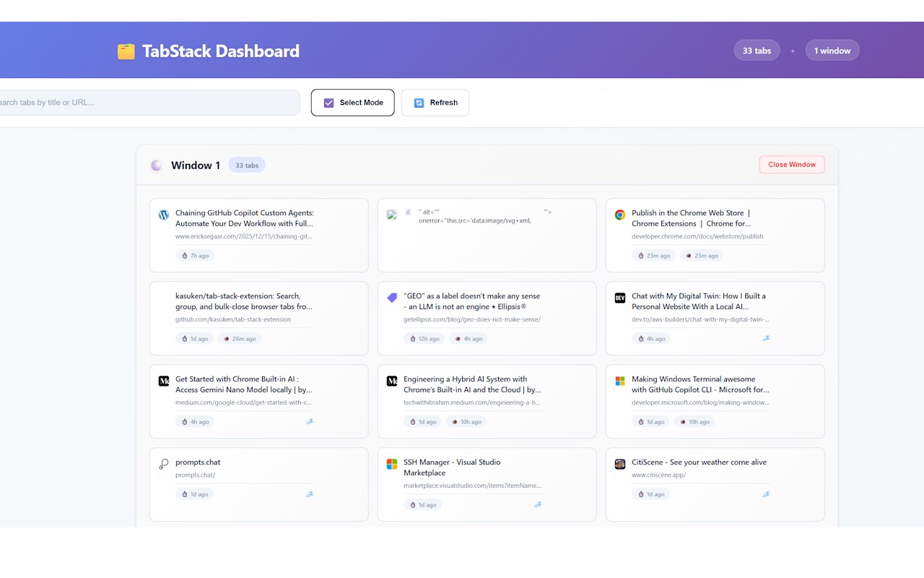Image resolution: width=924 pixels, height=578 pixels.
Task: Click the sleeping zzz icon on SSH Manager card
Action: [x=538, y=505]
